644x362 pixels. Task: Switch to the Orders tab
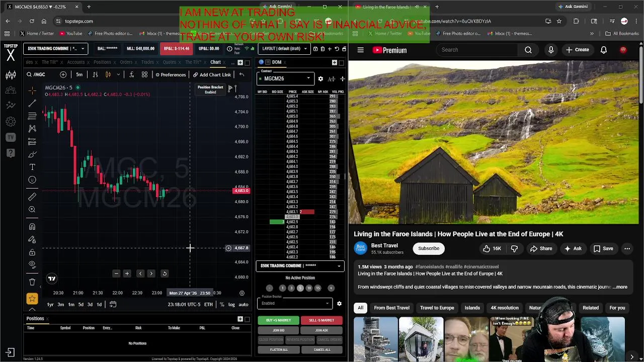coord(126,62)
